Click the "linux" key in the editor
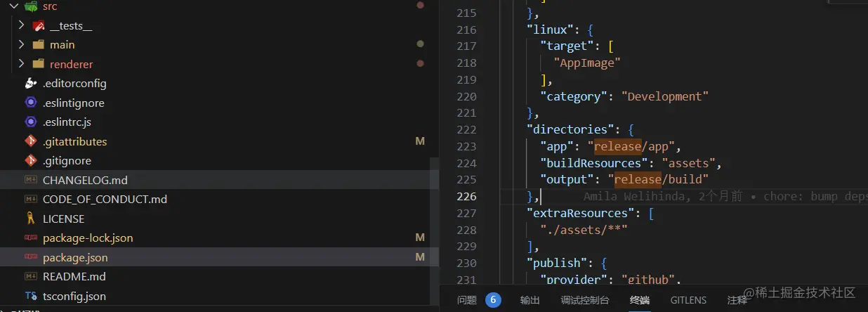This screenshot has width=868, height=312. click(550, 30)
